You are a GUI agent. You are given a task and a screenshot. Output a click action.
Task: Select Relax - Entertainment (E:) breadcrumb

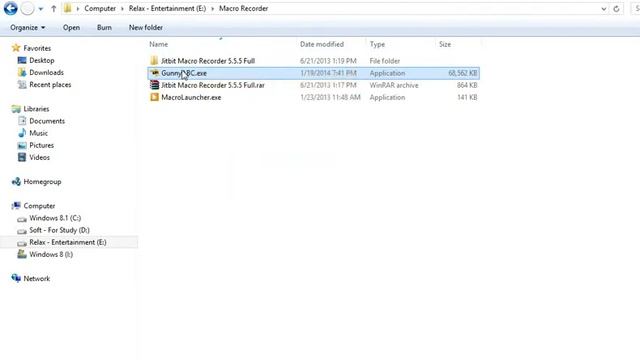(x=167, y=8)
